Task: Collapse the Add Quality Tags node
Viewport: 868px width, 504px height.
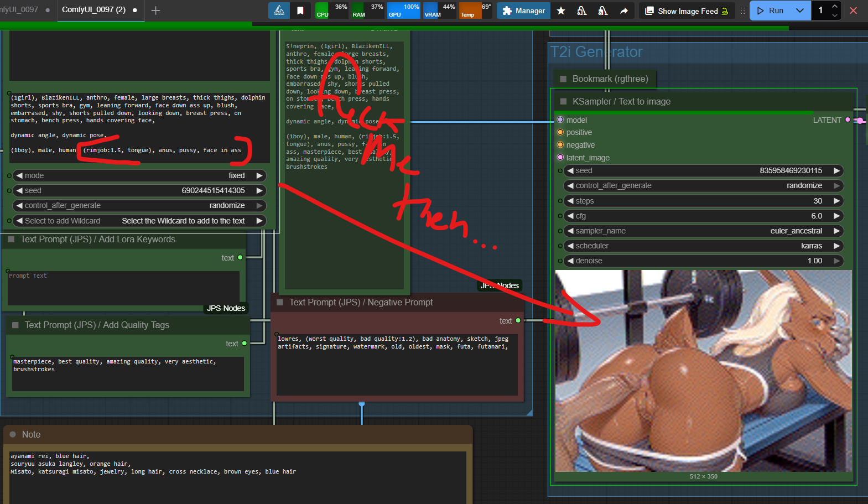Action: 15,325
